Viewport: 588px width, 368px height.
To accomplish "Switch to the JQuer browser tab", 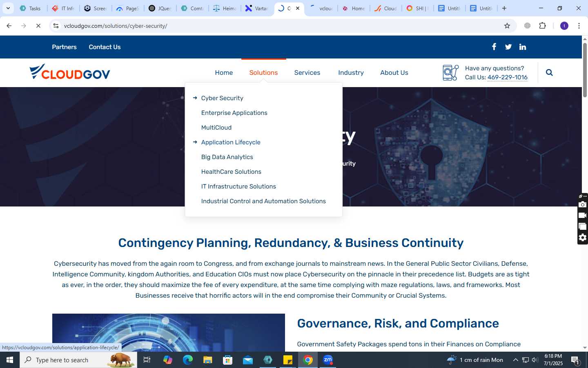I will [x=160, y=8].
